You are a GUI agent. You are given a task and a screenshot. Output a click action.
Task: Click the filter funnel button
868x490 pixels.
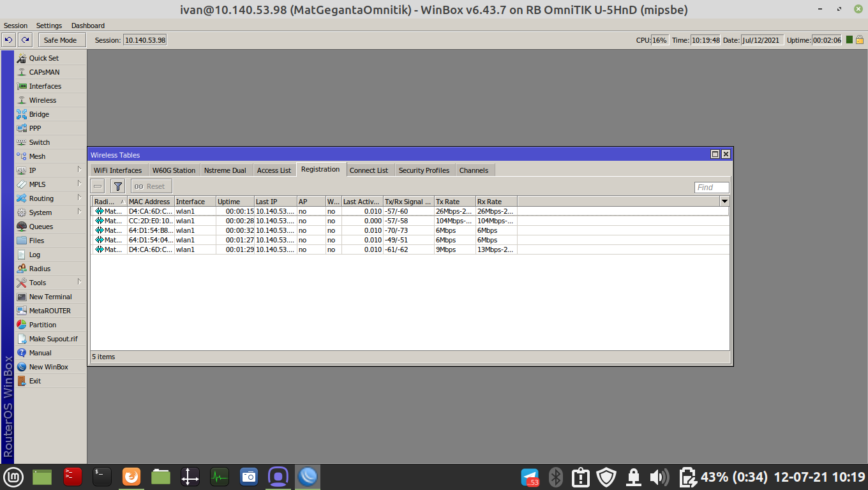point(117,186)
